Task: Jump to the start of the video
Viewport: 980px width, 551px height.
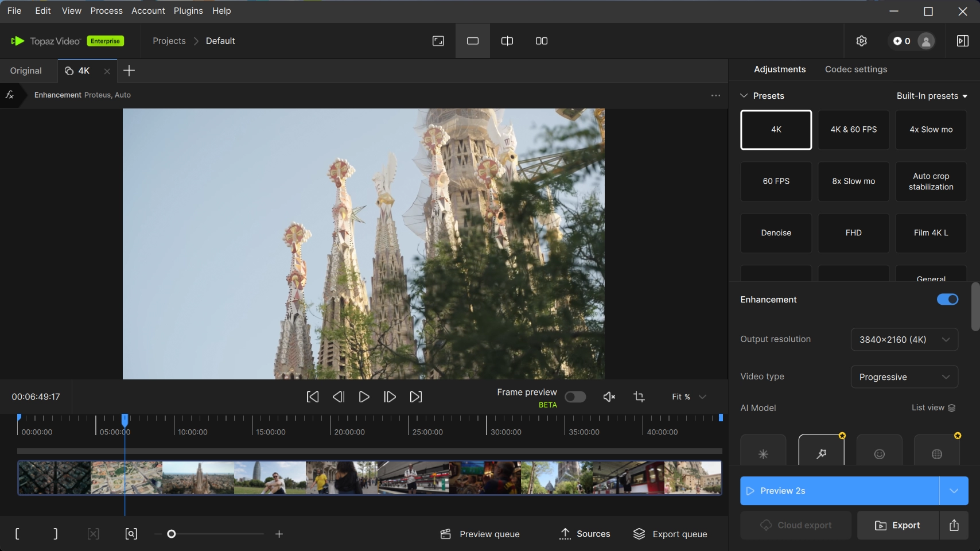Action: tap(312, 397)
